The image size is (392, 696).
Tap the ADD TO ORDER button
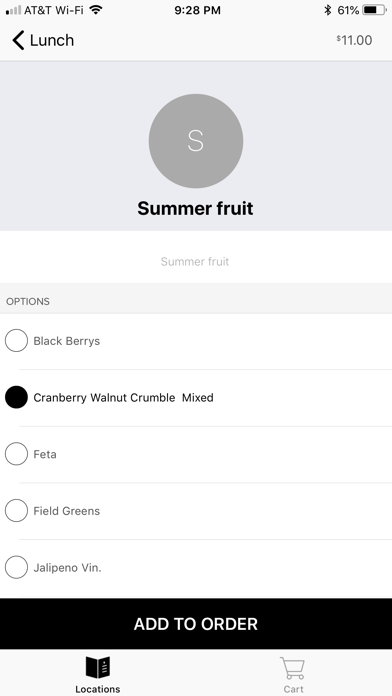coord(196,624)
